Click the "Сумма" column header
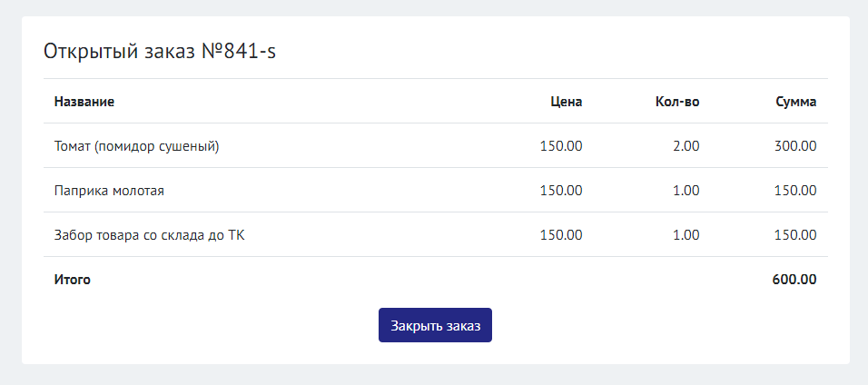Screen dimensions: 868x385 point(795,102)
